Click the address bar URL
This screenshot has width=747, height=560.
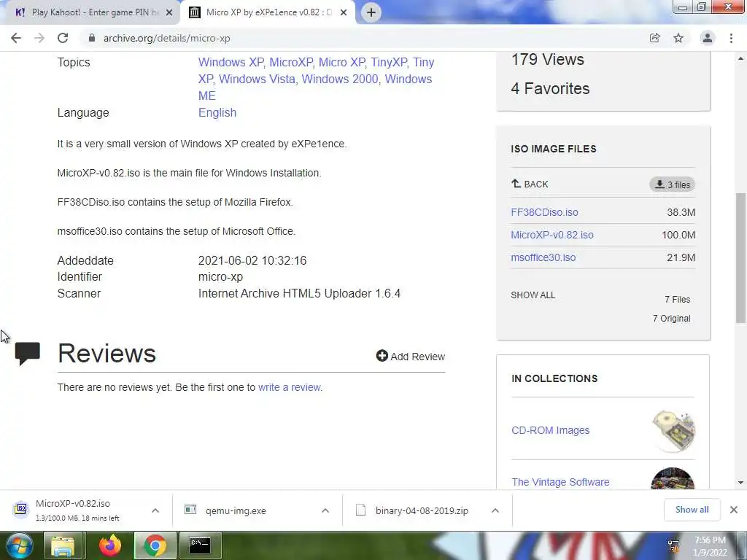[167, 38]
